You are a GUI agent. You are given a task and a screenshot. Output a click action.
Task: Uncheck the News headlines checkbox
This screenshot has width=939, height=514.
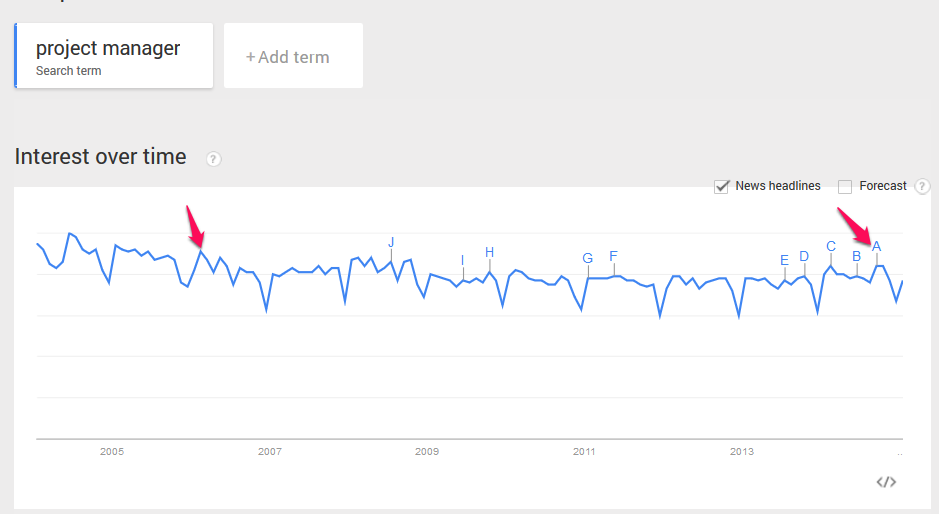[722, 186]
